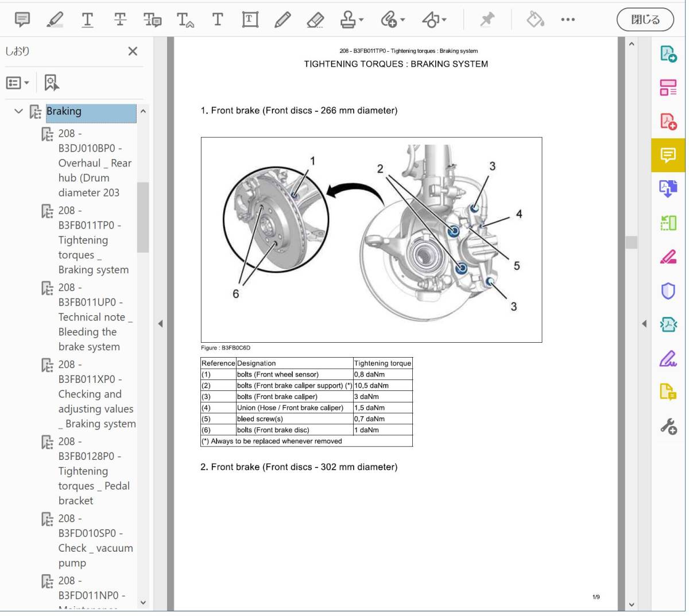Open bookmark B3FB011TP0 Tightening torques Braking system
Viewport: 689px width, 616px height.
94,240
